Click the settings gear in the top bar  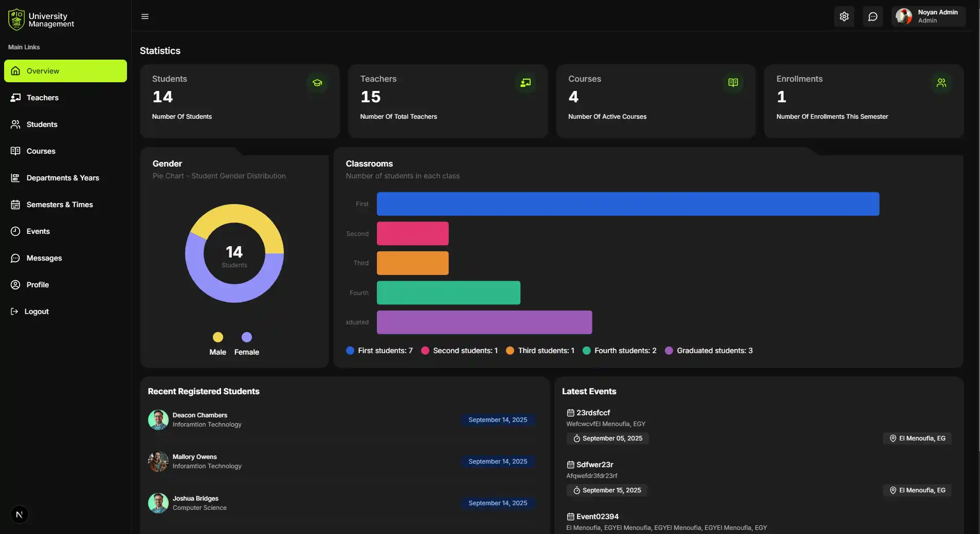pyautogui.click(x=843, y=16)
